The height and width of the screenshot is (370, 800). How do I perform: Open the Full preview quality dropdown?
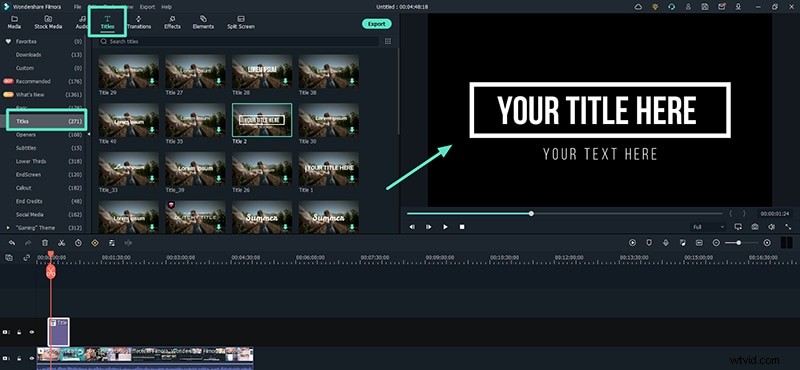(x=709, y=227)
